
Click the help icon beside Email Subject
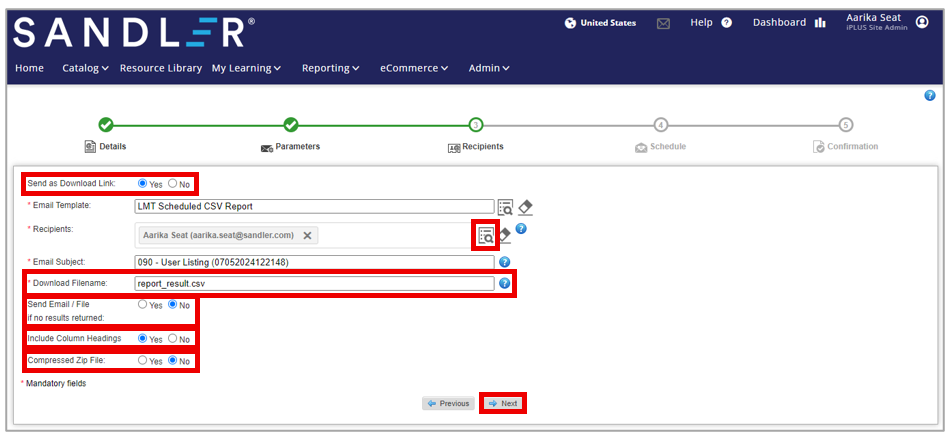pyautogui.click(x=505, y=262)
